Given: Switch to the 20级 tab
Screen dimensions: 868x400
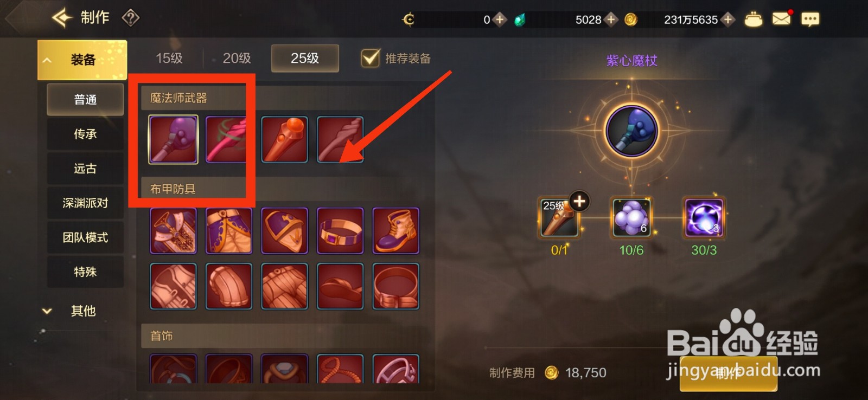Looking at the screenshot, I should [237, 59].
